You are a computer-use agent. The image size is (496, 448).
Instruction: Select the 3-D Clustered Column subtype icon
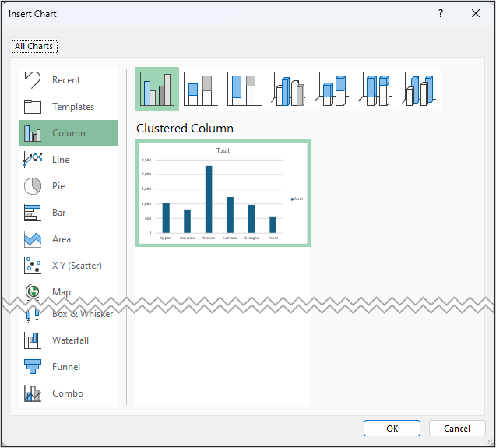288,89
